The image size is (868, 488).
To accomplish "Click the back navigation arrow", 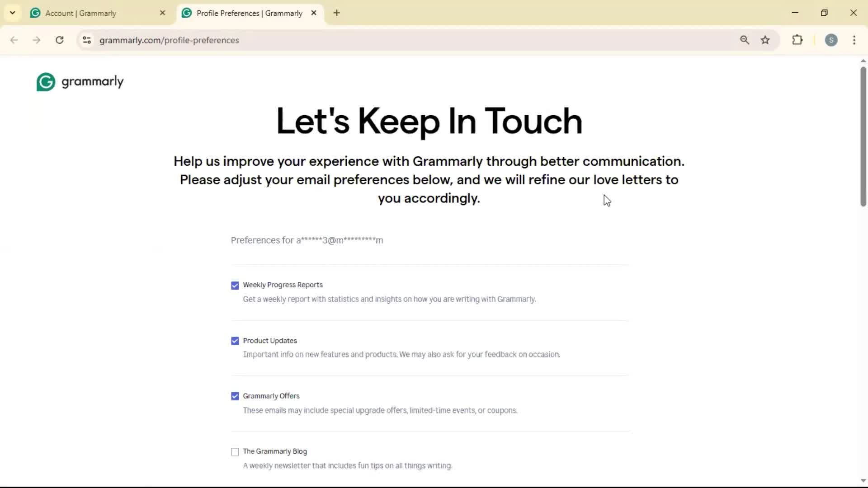I will [14, 40].
